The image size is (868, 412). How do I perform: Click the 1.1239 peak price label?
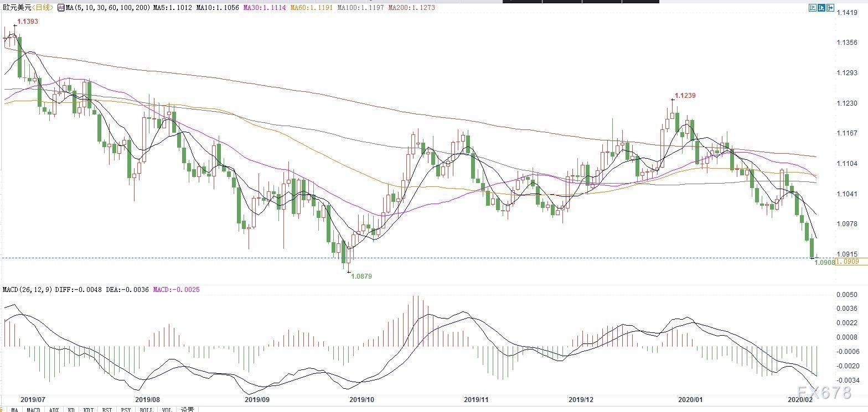[x=685, y=96]
